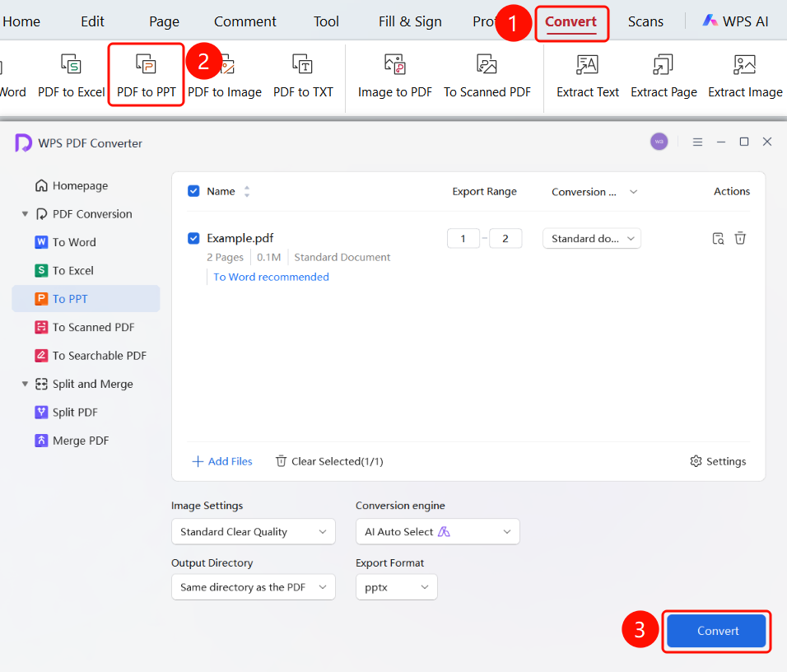Image resolution: width=787 pixels, height=672 pixels.
Task: Expand the Conversion column header dropdown
Action: pyautogui.click(x=633, y=192)
